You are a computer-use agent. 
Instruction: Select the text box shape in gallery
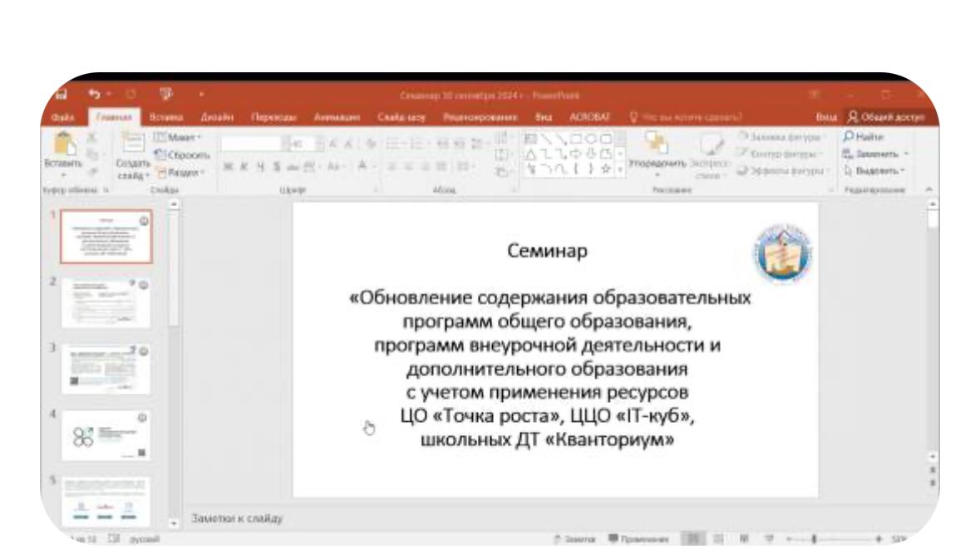click(530, 139)
